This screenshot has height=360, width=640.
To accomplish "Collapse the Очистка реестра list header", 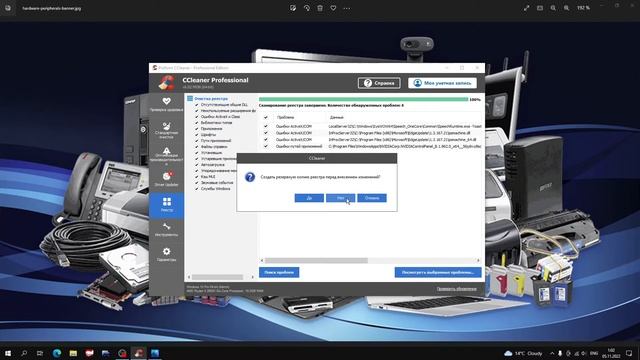I will [x=190, y=99].
